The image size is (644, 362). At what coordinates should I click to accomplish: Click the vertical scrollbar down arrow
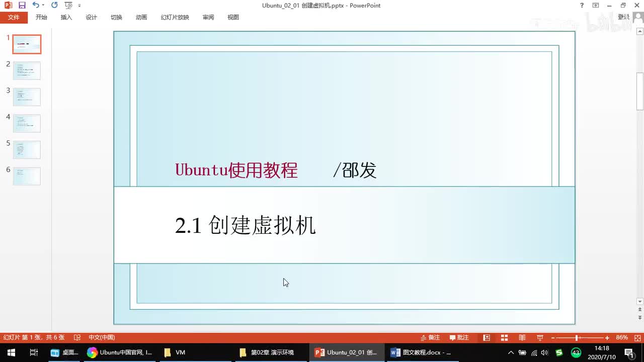640,302
